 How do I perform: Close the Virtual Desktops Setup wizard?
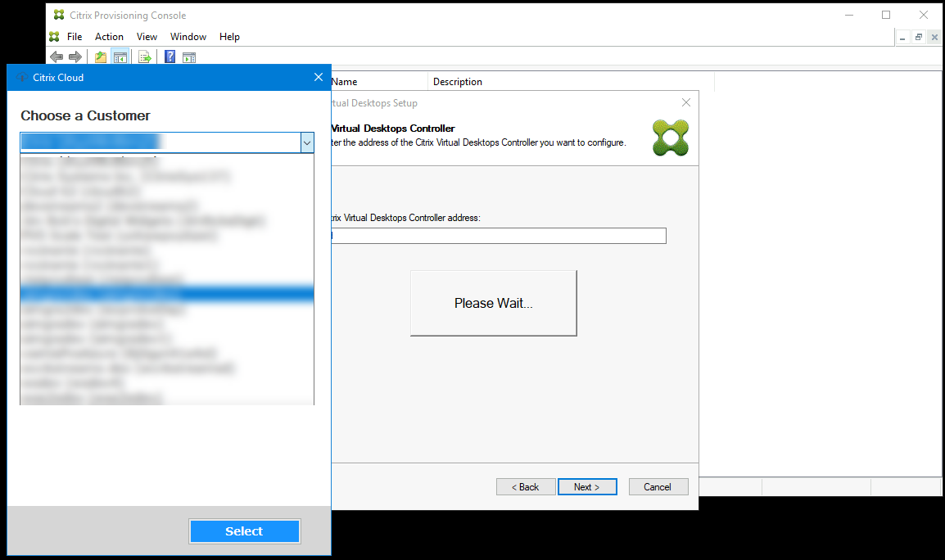click(x=686, y=102)
